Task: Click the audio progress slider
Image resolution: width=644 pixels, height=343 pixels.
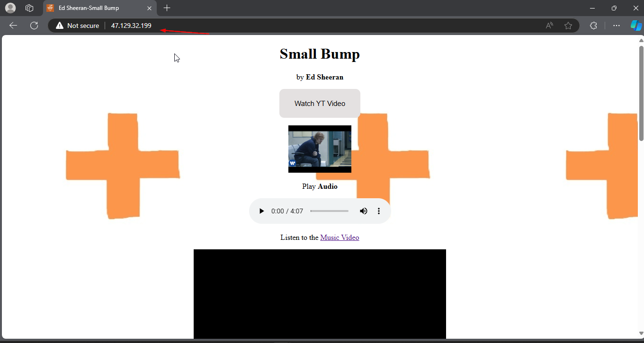Action: pos(329,211)
